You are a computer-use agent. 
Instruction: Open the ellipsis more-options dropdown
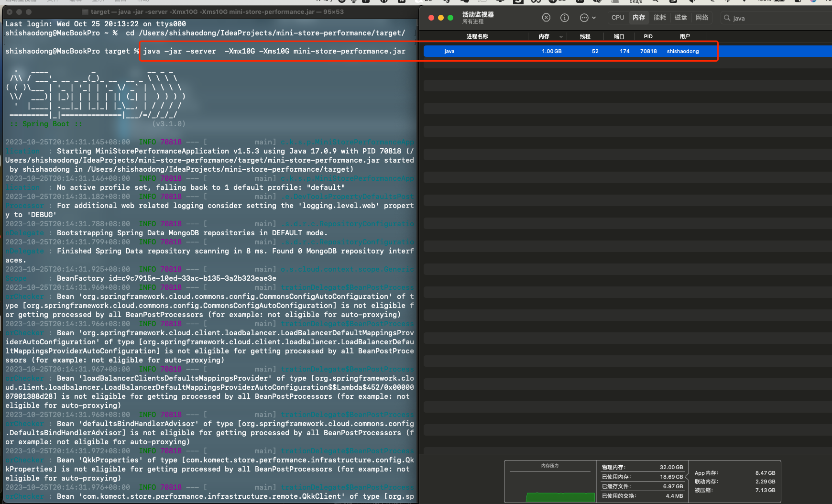click(588, 18)
